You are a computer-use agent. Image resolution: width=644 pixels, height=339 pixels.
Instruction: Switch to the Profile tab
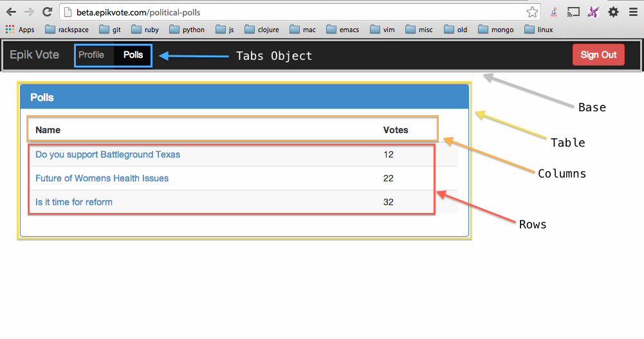[91, 55]
